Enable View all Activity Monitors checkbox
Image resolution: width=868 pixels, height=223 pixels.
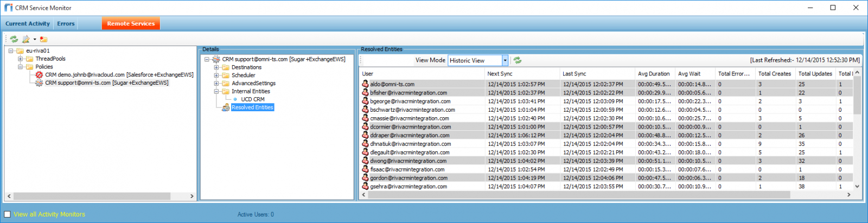click(7, 214)
